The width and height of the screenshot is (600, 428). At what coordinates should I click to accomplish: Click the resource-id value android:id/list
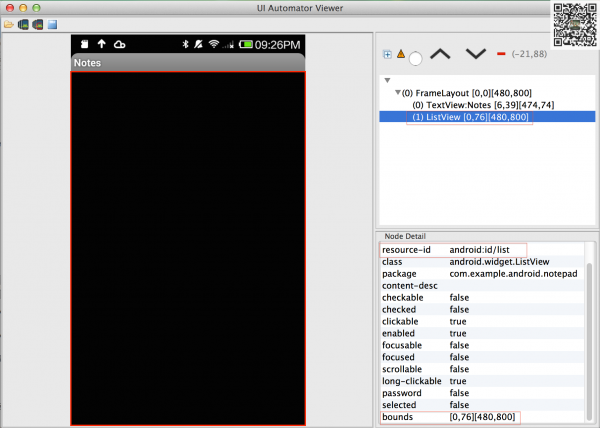[x=479, y=250]
